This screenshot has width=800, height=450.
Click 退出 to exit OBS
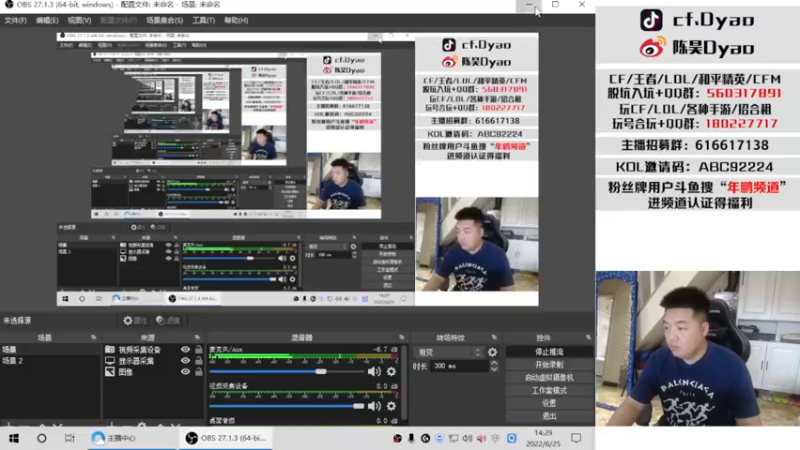[x=549, y=416]
